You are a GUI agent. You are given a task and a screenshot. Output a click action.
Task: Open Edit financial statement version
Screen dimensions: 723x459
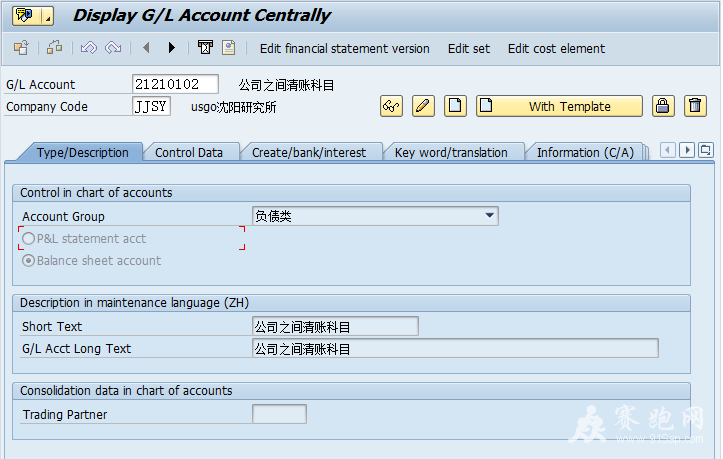click(344, 48)
